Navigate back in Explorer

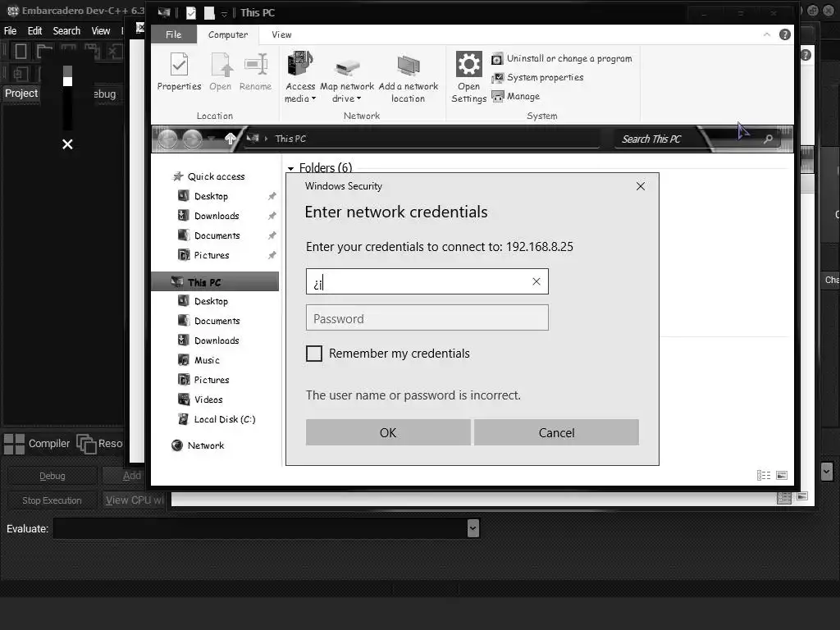[x=167, y=139]
